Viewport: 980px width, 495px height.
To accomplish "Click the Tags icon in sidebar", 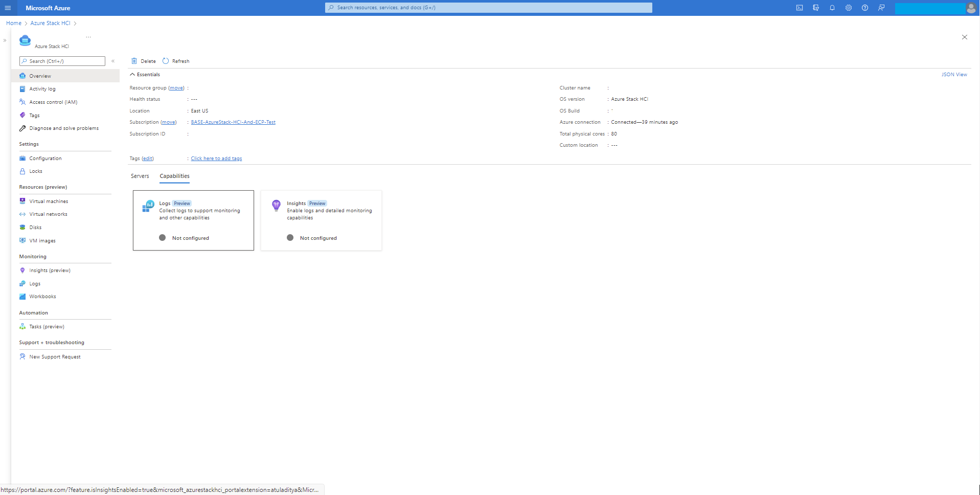I will pyautogui.click(x=22, y=115).
